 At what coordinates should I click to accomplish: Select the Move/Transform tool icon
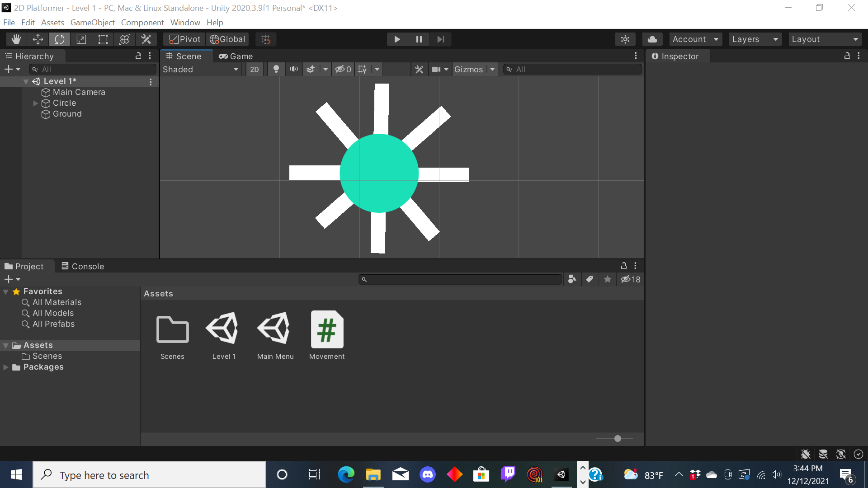pos(37,39)
